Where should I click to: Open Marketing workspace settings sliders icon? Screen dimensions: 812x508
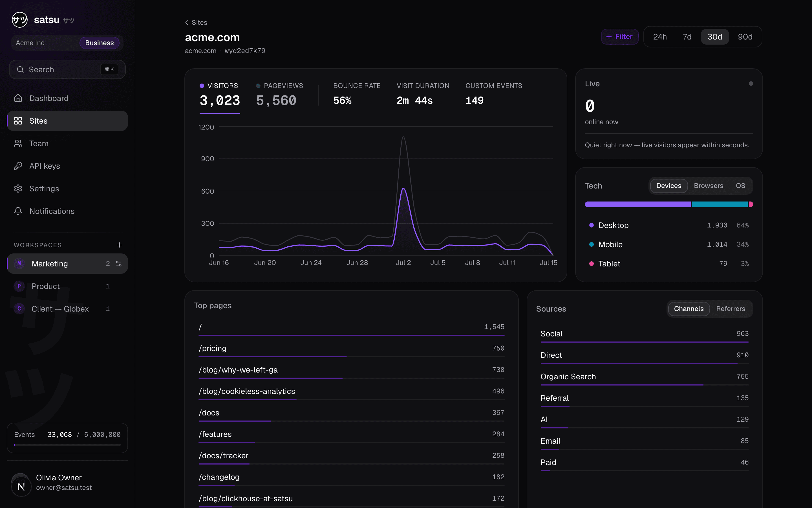click(119, 263)
